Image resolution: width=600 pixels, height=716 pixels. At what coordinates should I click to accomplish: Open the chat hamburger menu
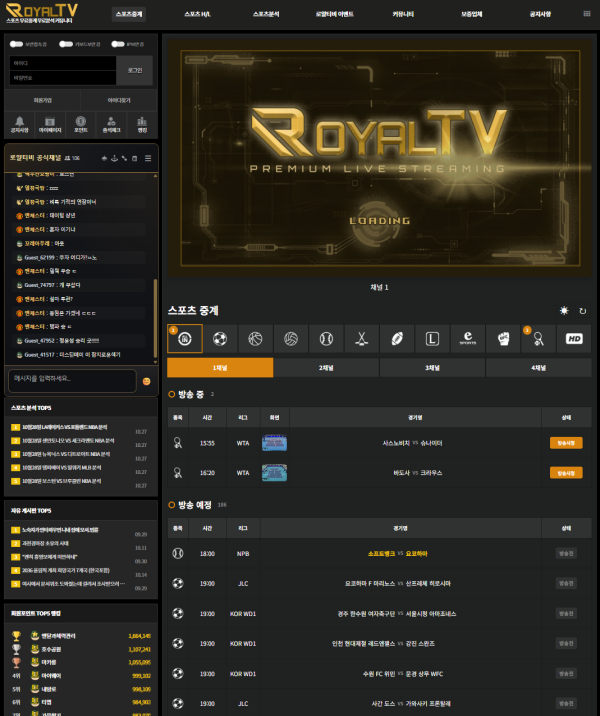(148, 158)
